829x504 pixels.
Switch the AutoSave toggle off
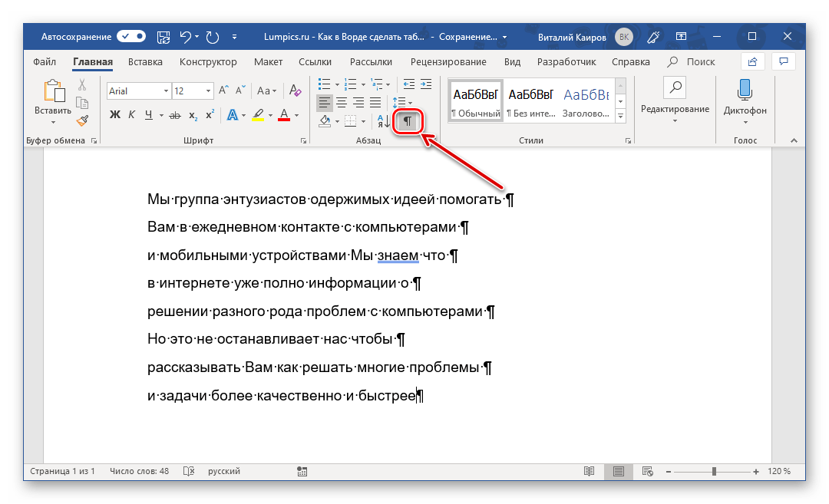[x=131, y=36]
